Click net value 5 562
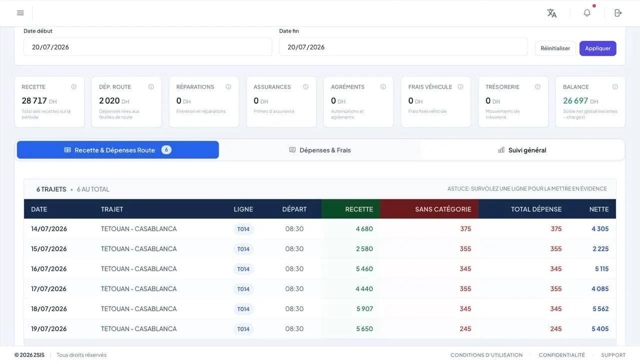The width and height of the screenshot is (640, 364). tap(600, 309)
